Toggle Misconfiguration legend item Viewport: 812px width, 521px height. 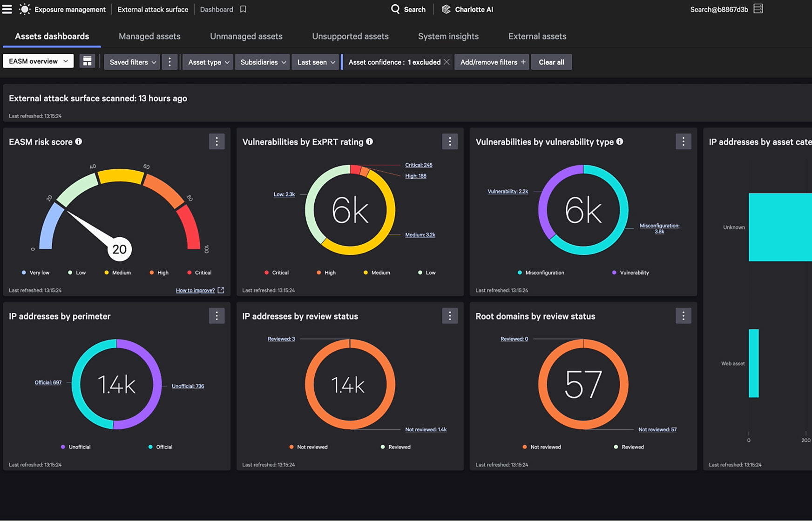point(541,273)
